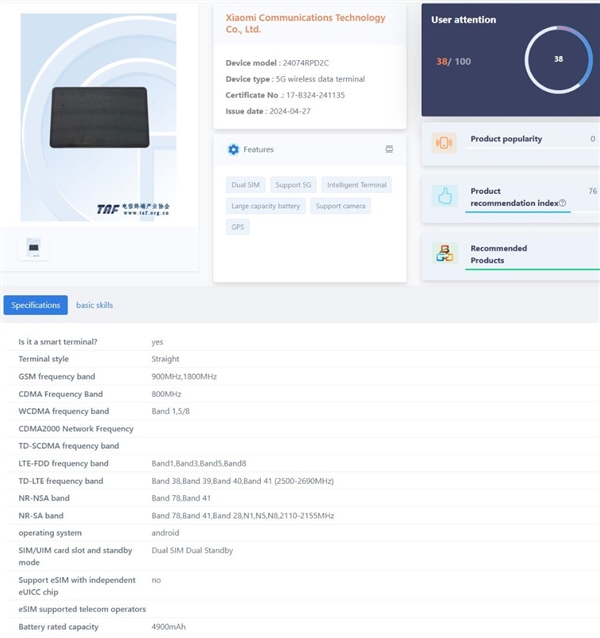This screenshot has height=638, width=600.
Task: Click the print icon in the Features header
Action: tap(389, 149)
